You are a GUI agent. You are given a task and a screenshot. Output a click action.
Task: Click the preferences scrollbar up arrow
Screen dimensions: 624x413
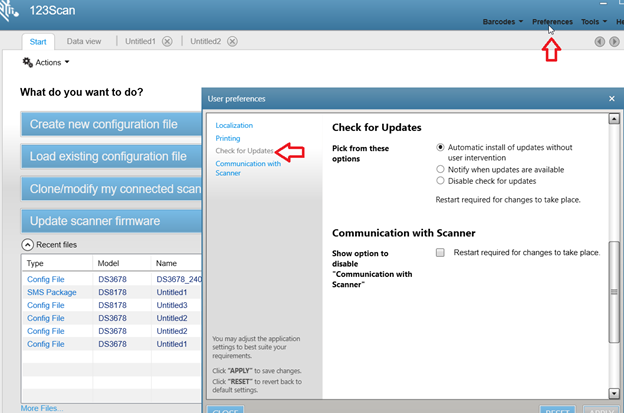pos(614,118)
